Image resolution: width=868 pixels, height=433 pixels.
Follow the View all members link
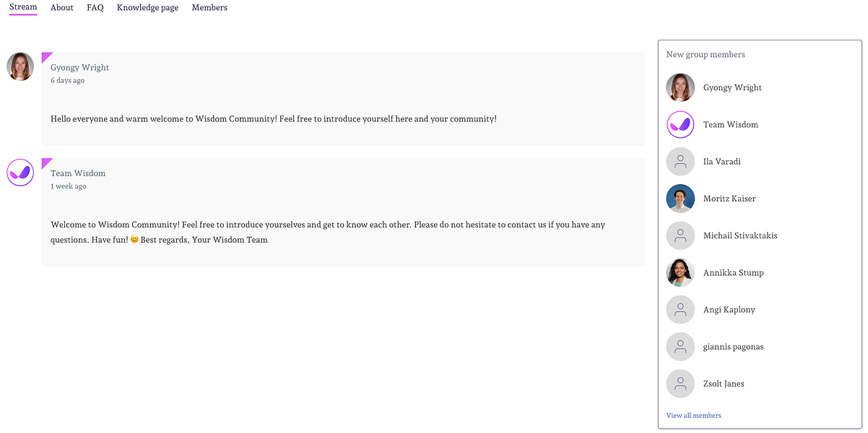[693, 416]
